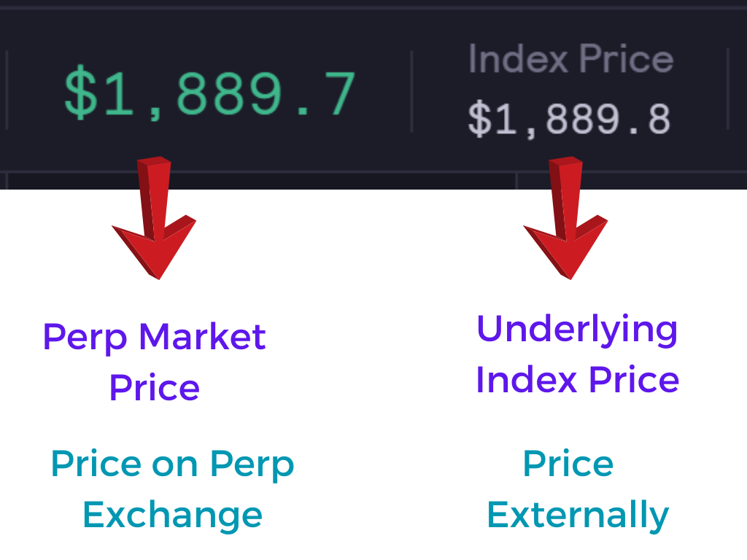Screen dimensions: 747x560
Task: Click the word Exchange in teal
Action: pos(172,515)
